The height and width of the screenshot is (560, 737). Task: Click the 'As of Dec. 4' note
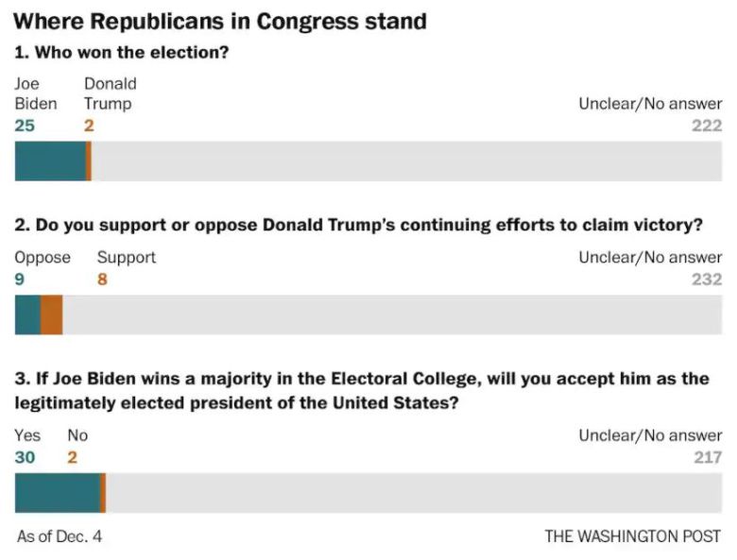click(x=60, y=536)
